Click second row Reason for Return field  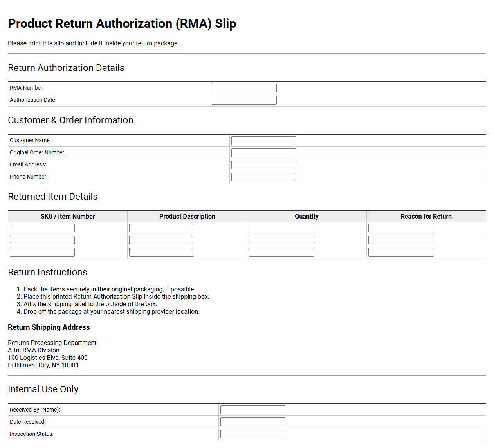(x=401, y=240)
